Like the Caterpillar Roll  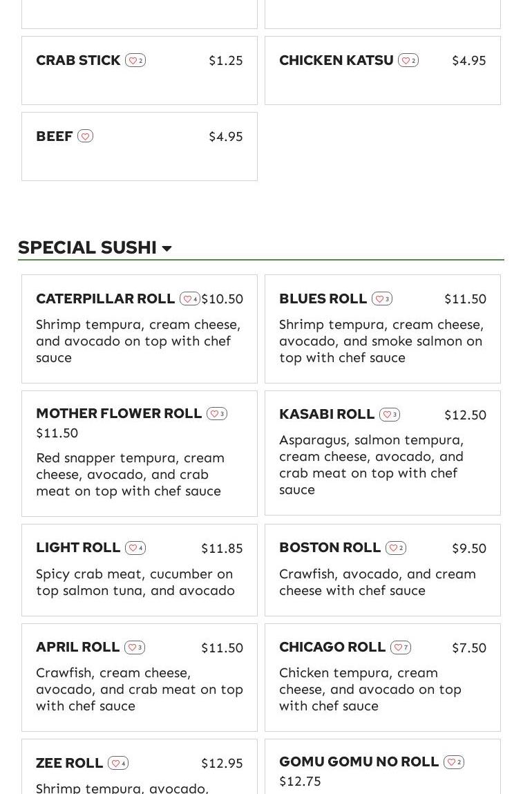189,299
